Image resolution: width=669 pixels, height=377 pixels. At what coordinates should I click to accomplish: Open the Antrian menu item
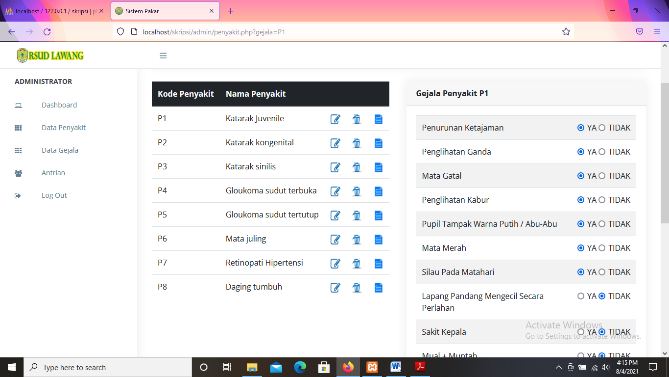(x=53, y=173)
